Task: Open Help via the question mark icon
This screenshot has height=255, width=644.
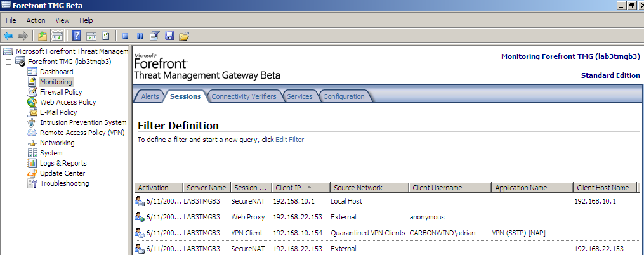Action: click(76, 36)
